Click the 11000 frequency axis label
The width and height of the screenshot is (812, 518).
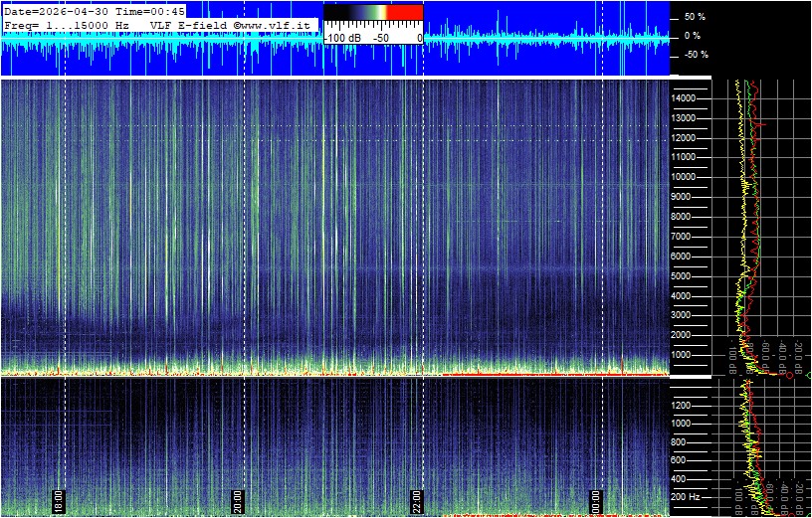point(684,157)
